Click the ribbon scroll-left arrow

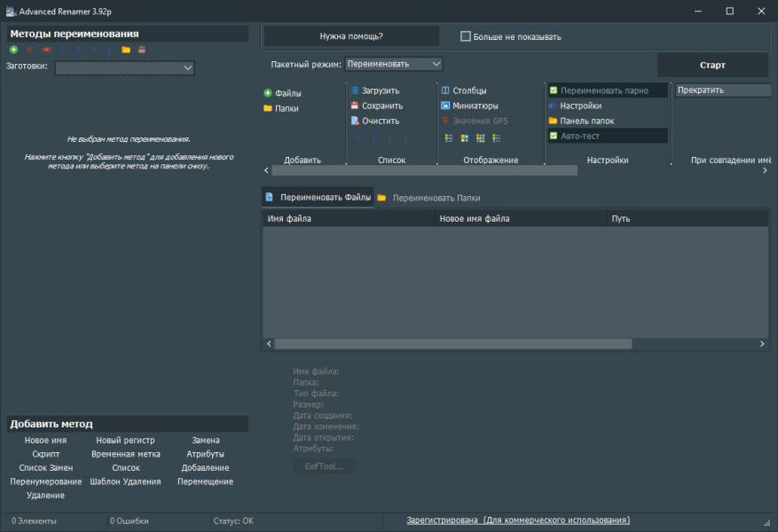[x=266, y=170]
